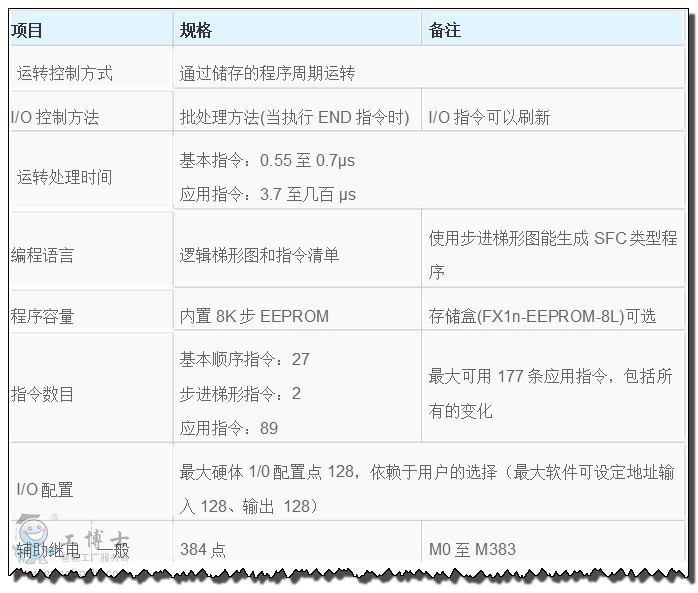Select the 编程语言 row label
This screenshot has width=698, height=593.
pos(42,255)
